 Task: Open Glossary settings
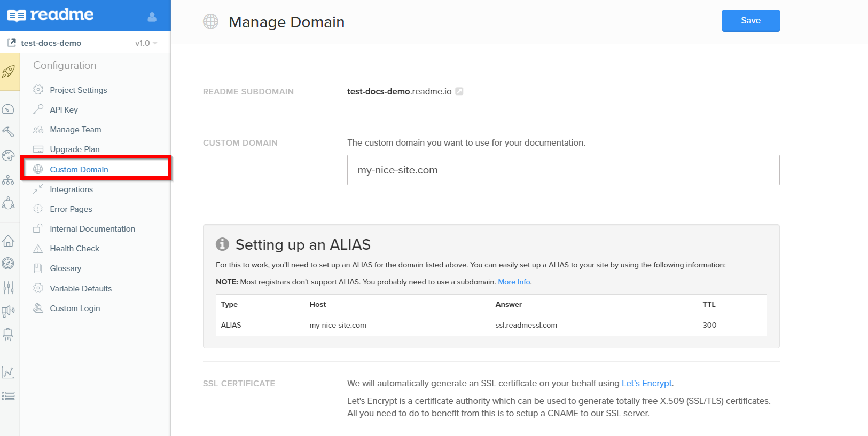point(65,268)
